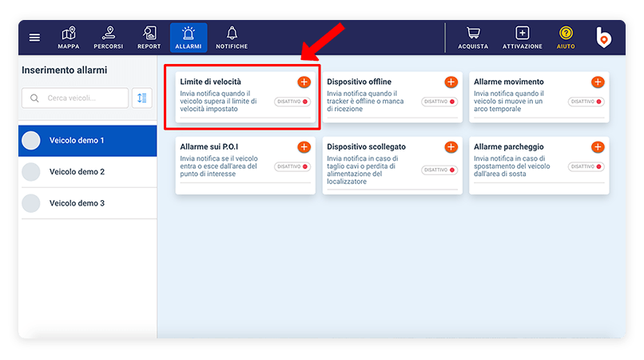Expand Allarme parcheggio with plus button

[598, 147]
